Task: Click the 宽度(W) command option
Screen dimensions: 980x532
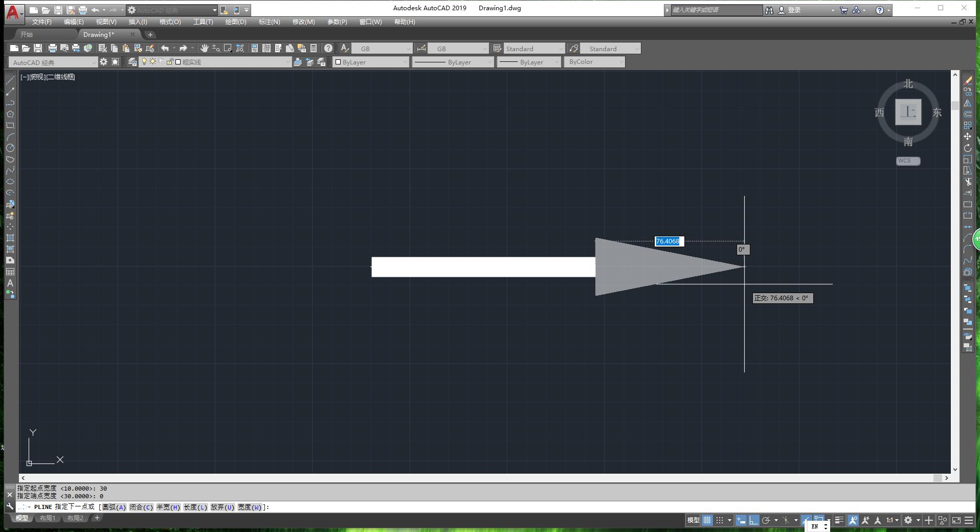Action: tap(250, 507)
